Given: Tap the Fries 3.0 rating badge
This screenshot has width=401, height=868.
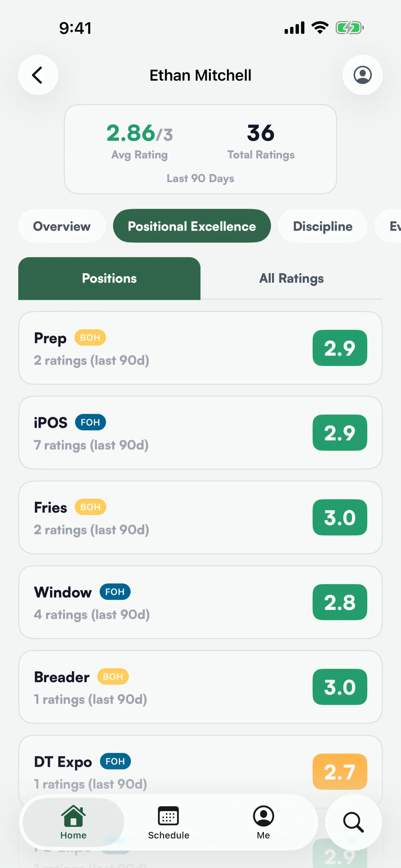Looking at the screenshot, I should pyautogui.click(x=340, y=517).
